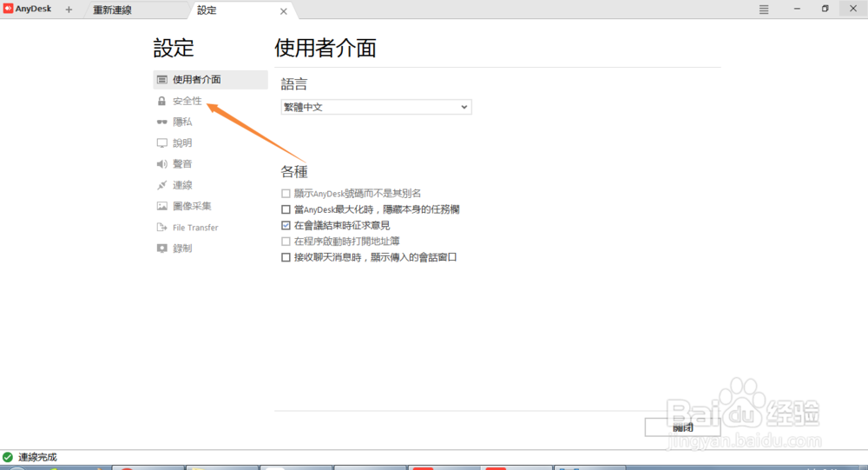Open the Audio (聲音) settings section
The height and width of the screenshot is (470, 868).
(182, 164)
